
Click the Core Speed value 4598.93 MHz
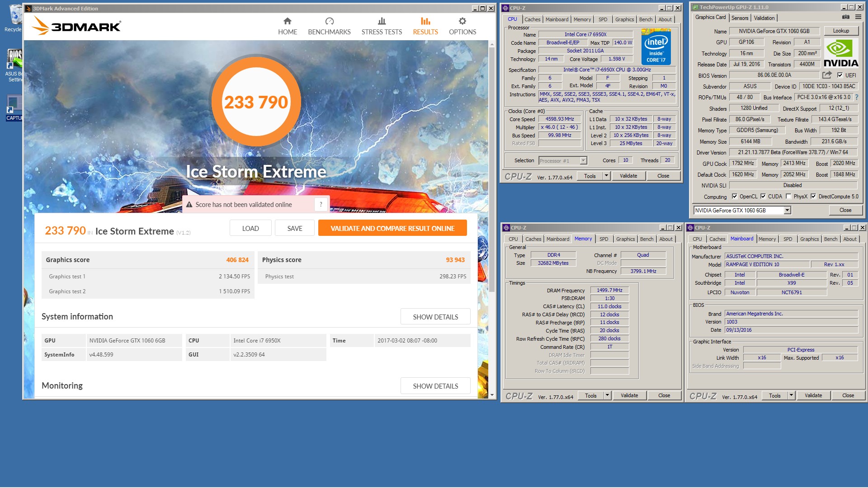[560, 119]
